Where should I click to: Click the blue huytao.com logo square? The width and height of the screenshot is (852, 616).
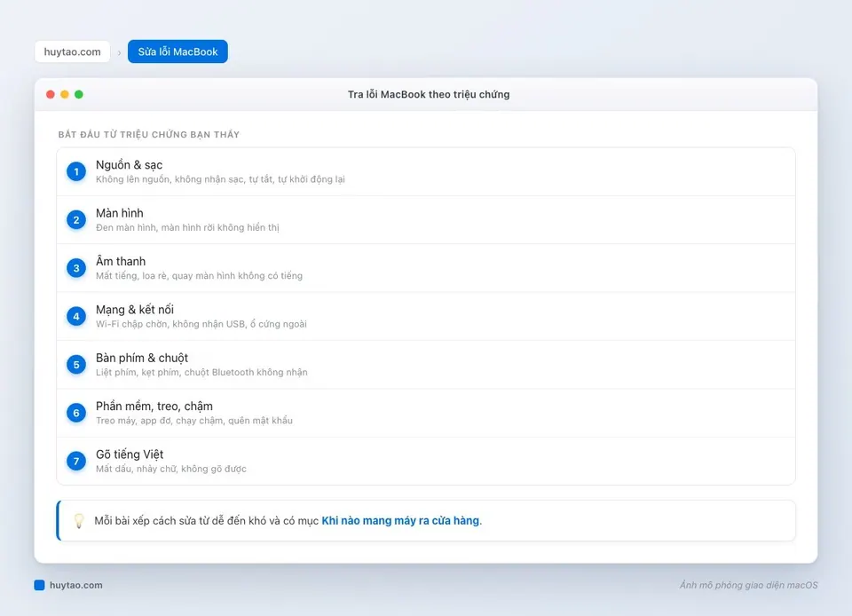pyautogui.click(x=39, y=585)
